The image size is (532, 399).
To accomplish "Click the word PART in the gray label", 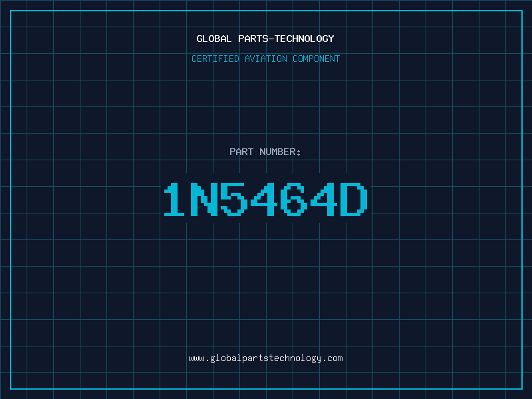I will (241, 152).
